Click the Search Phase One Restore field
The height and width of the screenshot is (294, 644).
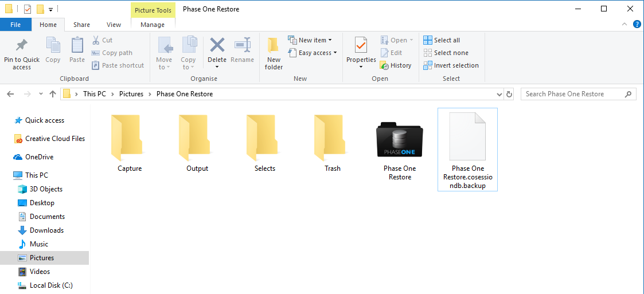[578, 94]
